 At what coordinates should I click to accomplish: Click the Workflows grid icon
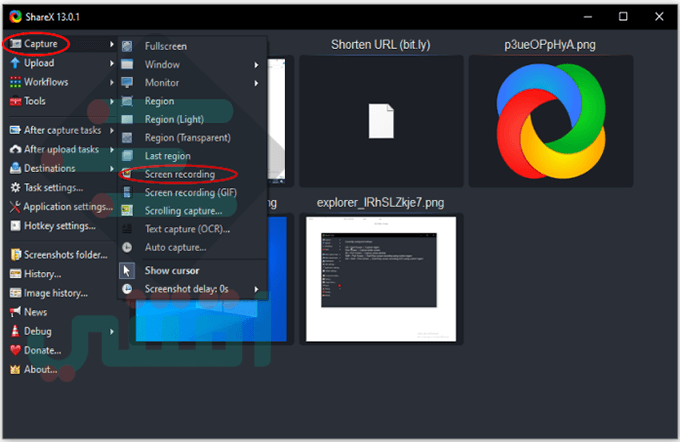point(15,82)
